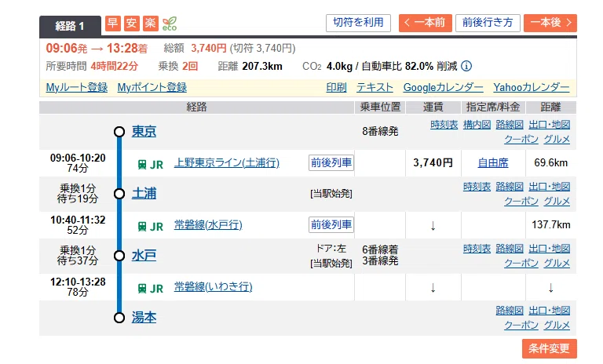Go to the earlier train with 一本前
This screenshot has height=364, width=603.
[425, 23]
